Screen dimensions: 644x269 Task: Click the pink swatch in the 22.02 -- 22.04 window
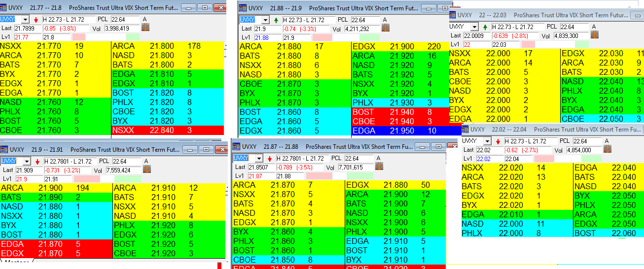click(544, 159)
